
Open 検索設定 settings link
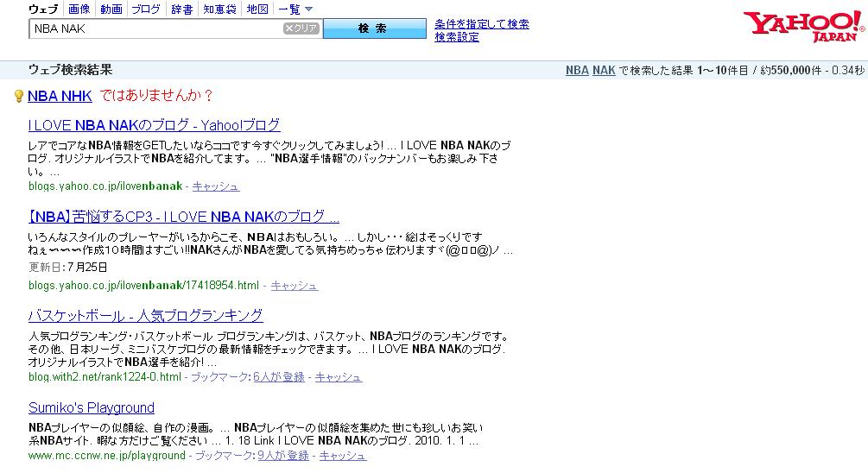click(x=457, y=37)
